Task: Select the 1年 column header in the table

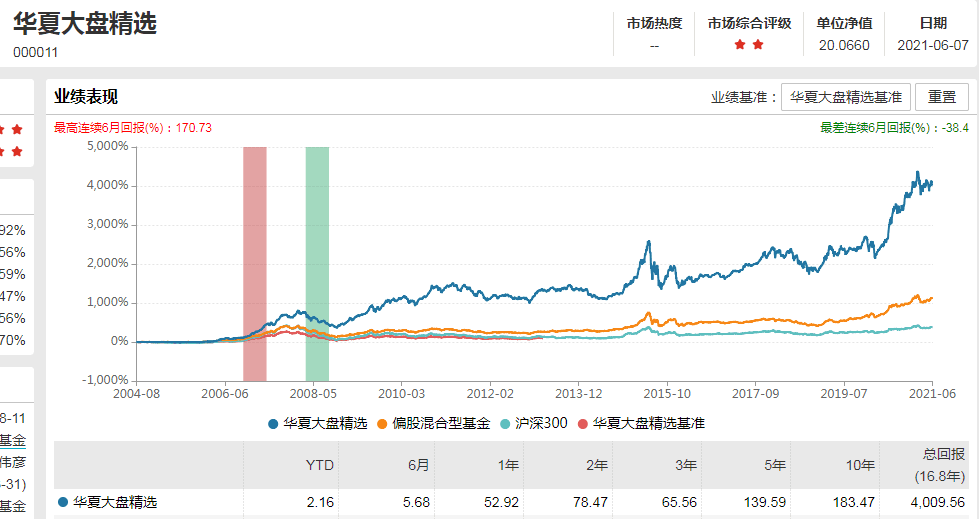Action: coord(507,465)
